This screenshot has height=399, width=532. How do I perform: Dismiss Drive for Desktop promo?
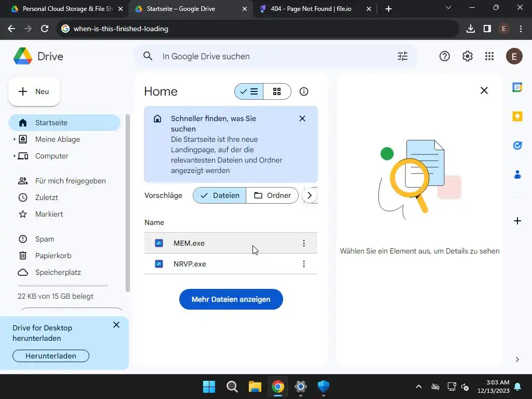116,325
